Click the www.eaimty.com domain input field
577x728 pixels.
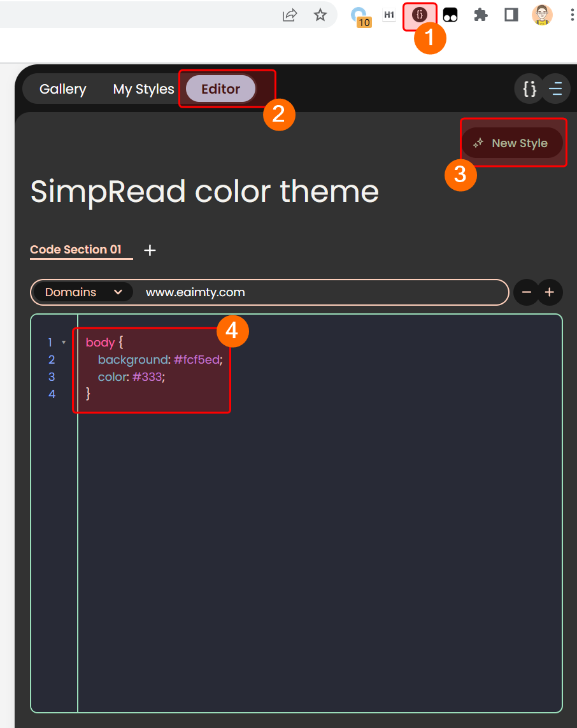318,292
